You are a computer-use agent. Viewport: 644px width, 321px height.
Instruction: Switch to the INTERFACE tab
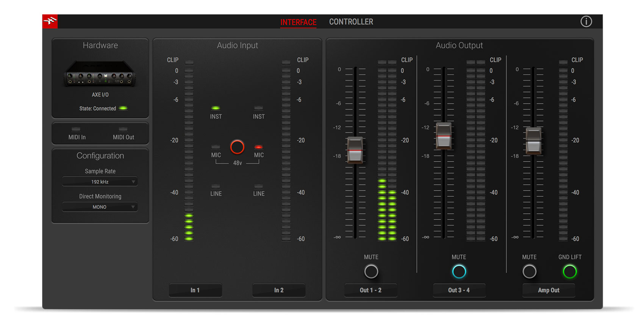point(298,22)
